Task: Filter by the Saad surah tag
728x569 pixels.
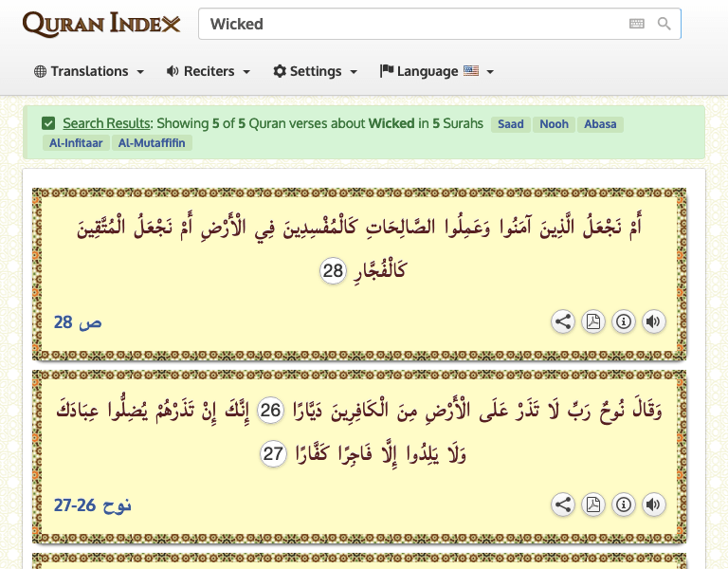Action: click(x=510, y=124)
